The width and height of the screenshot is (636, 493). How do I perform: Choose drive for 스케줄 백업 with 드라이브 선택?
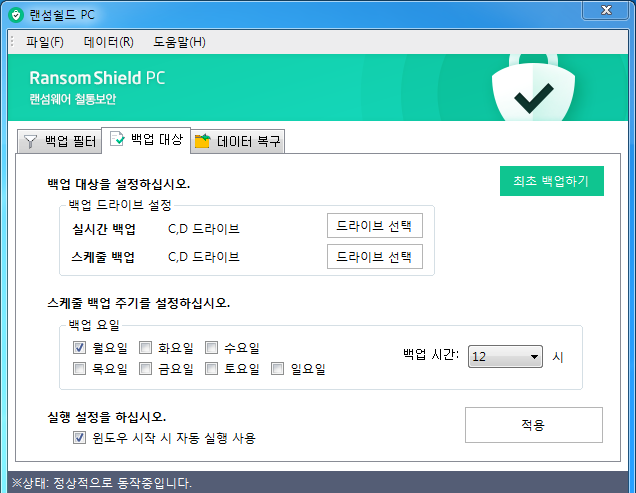(x=375, y=256)
